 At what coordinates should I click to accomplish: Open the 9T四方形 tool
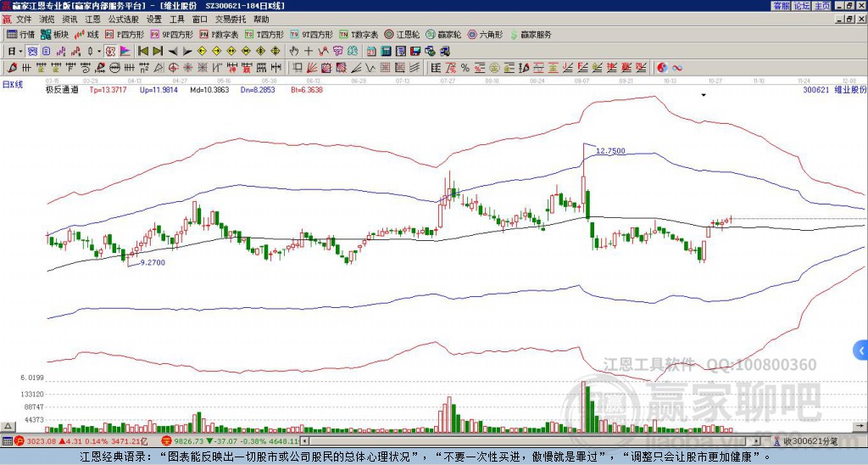click(311, 34)
